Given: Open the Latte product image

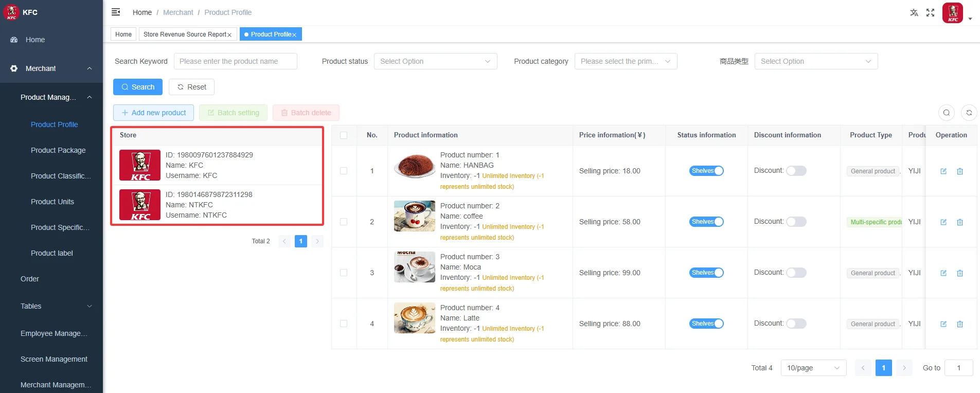Looking at the screenshot, I should point(415,318).
